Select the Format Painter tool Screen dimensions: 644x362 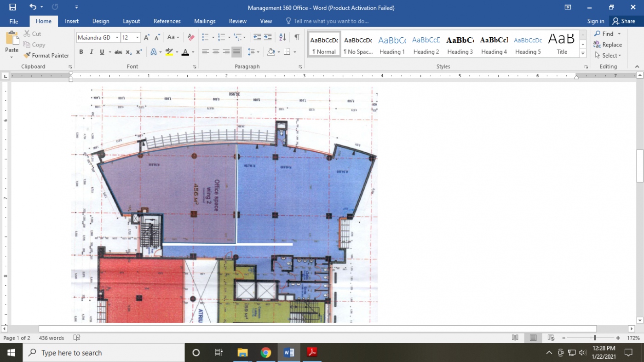[46, 55]
